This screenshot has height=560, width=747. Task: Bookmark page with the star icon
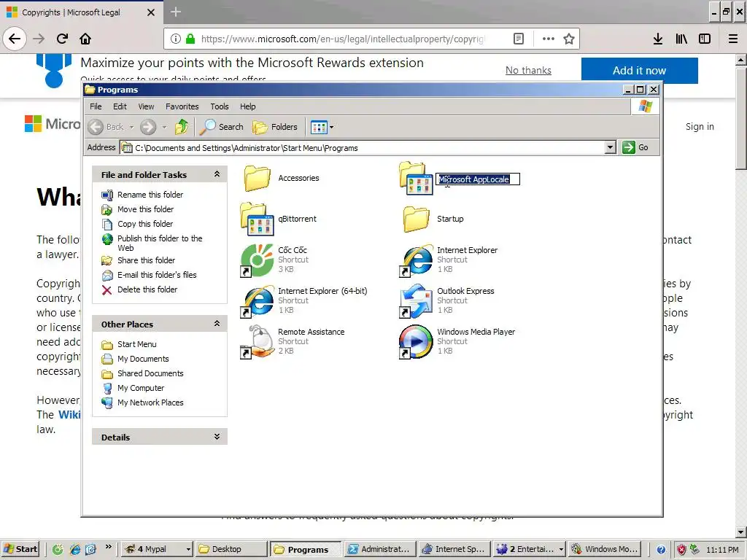(x=569, y=39)
